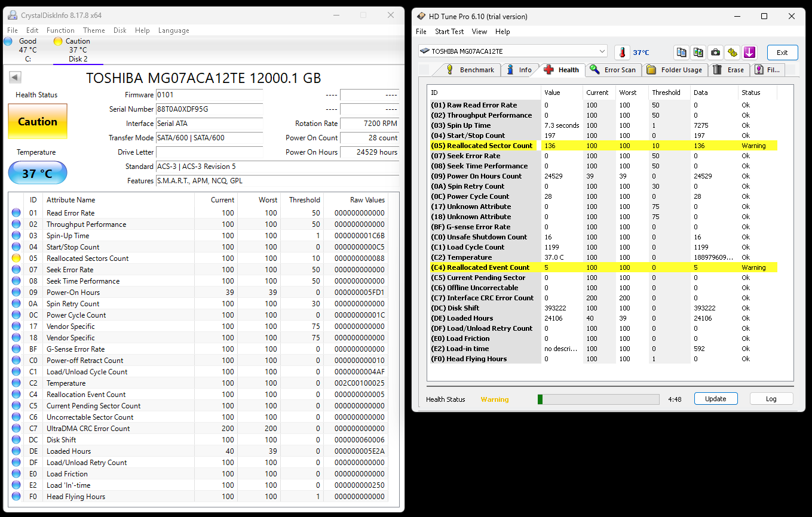812x517 pixels.
Task: Click the Exit button in HD Tune
Action: 782,53
